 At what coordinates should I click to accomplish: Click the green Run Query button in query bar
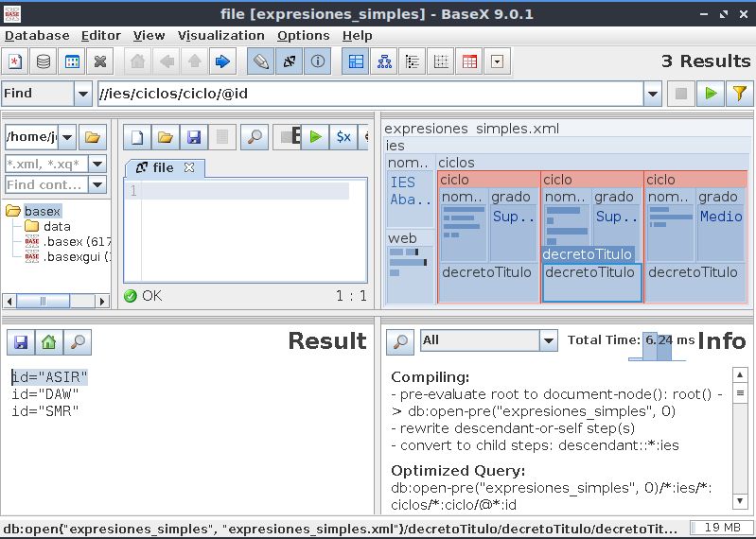(x=709, y=94)
